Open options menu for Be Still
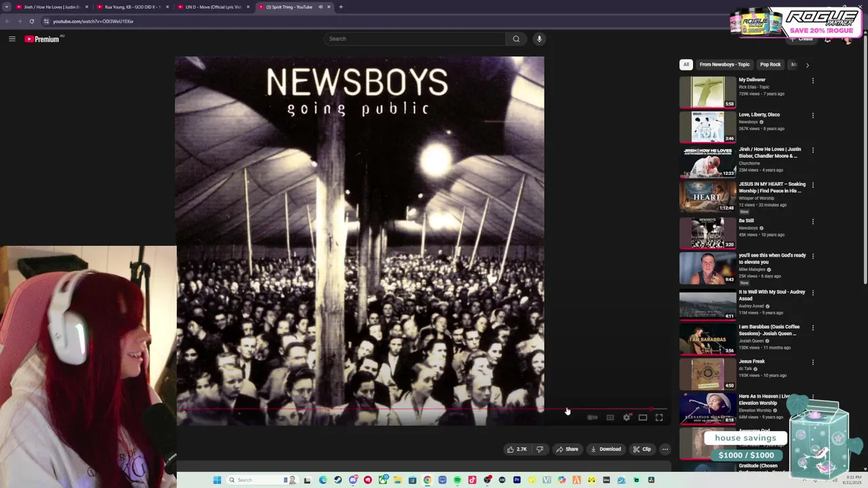 coord(813,221)
